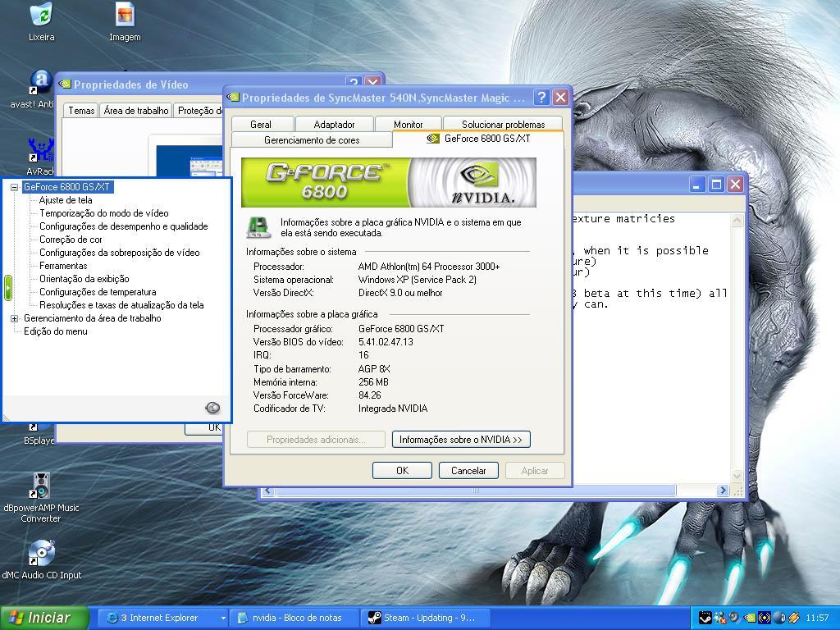Click the green slide-out handle of NVIDIA menu
Viewport: 840px width, 630px height.
pyautogui.click(x=7, y=287)
